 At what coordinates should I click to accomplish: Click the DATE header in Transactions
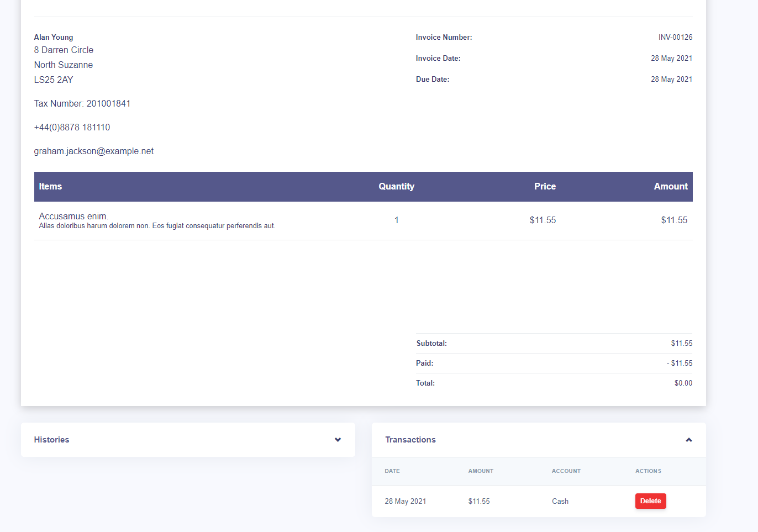[x=392, y=471]
